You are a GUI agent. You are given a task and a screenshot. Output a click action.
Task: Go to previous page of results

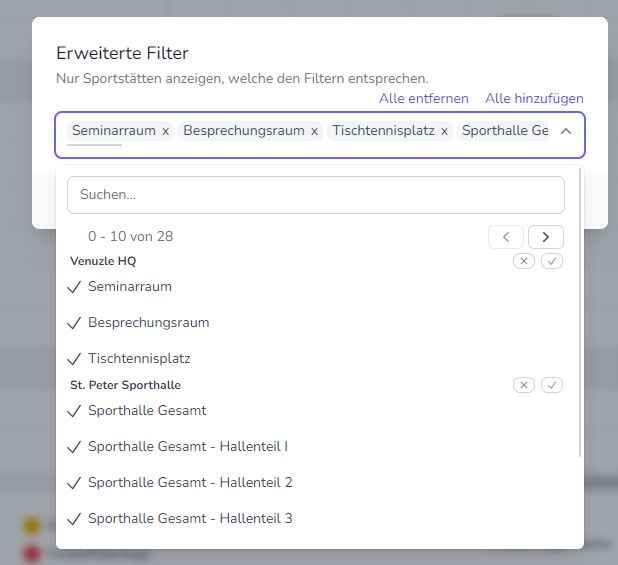pyautogui.click(x=506, y=237)
